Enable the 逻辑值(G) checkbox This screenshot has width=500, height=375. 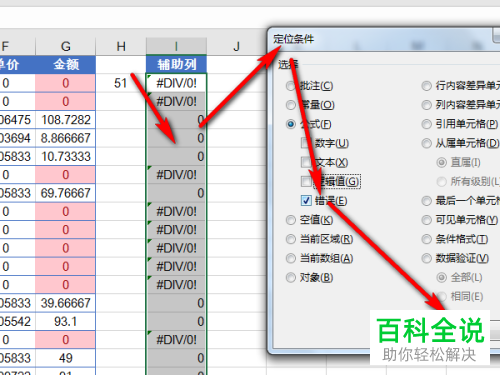pyautogui.click(x=306, y=182)
